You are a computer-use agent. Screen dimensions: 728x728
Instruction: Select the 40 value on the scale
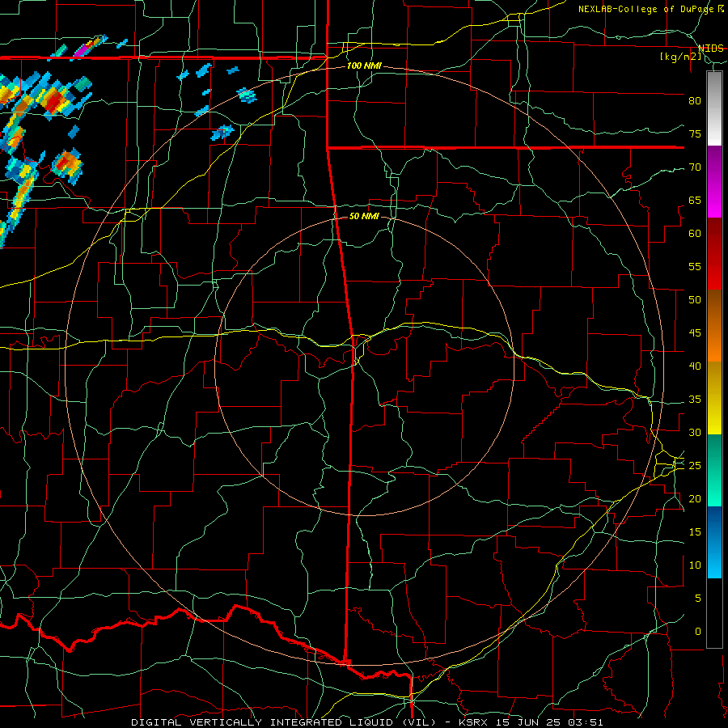tap(695, 366)
